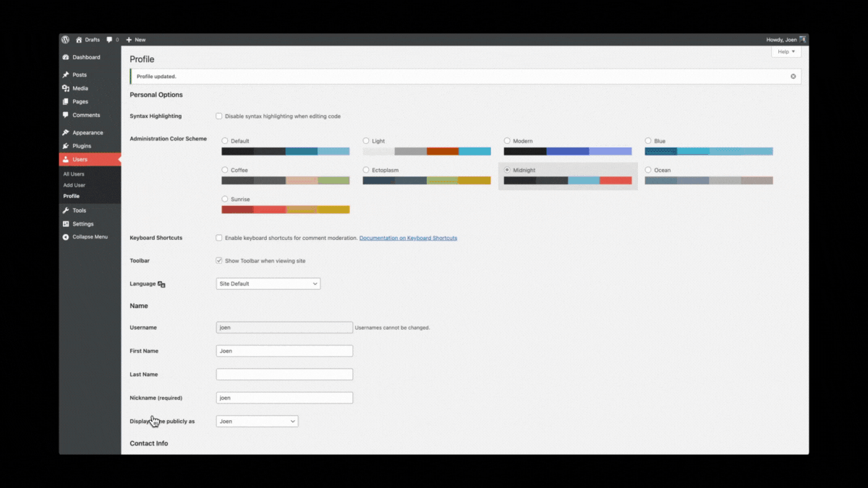Image resolution: width=868 pixels, height=488 pixels.
Task: Open the Dashboard icon in sidebar
Action: point(66,57)
